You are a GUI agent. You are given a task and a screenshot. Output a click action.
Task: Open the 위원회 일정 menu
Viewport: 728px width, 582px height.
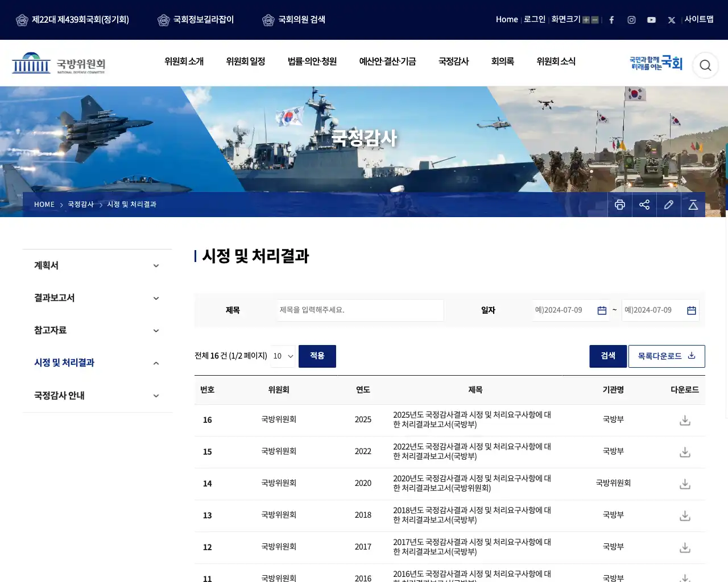tap(246, 61)
